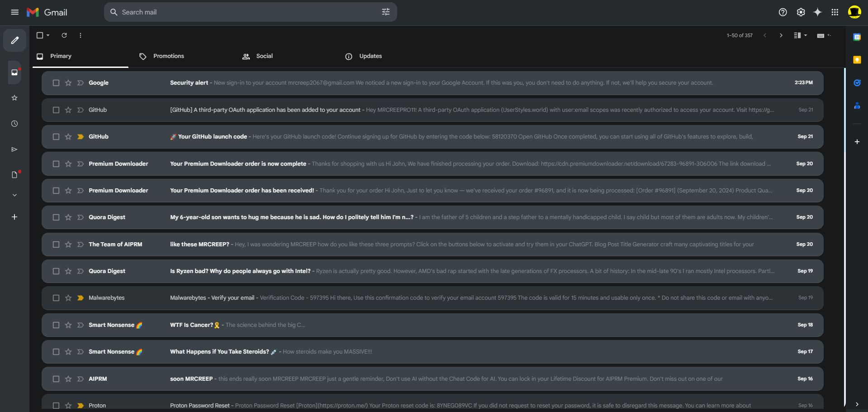Open Keep side panel icon
This screenshot has height=412, width=868.
coord(857,60)
